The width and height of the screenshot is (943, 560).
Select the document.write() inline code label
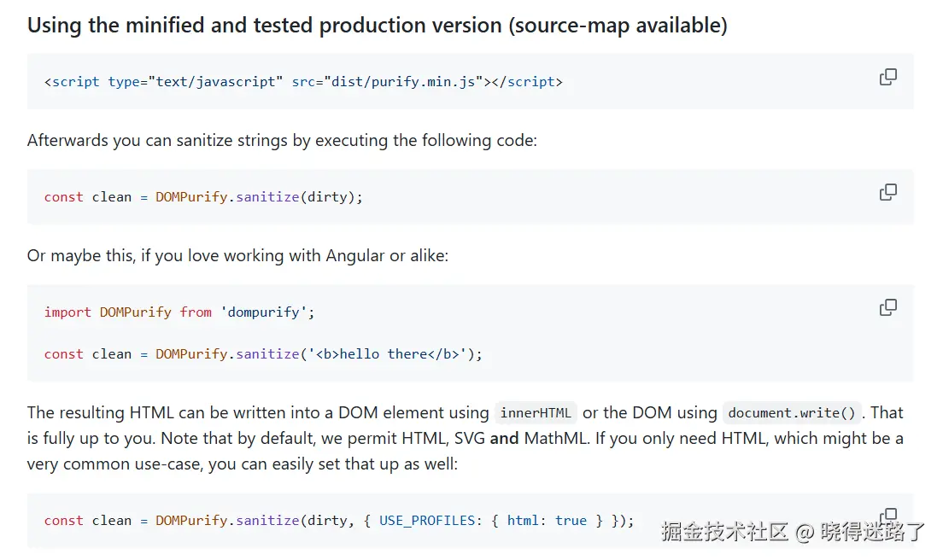click(792, 412)
